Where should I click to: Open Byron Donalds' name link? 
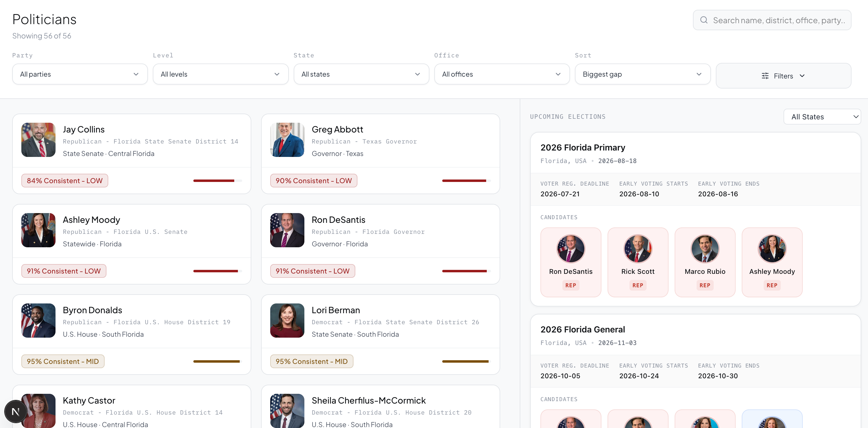(92, 310)
